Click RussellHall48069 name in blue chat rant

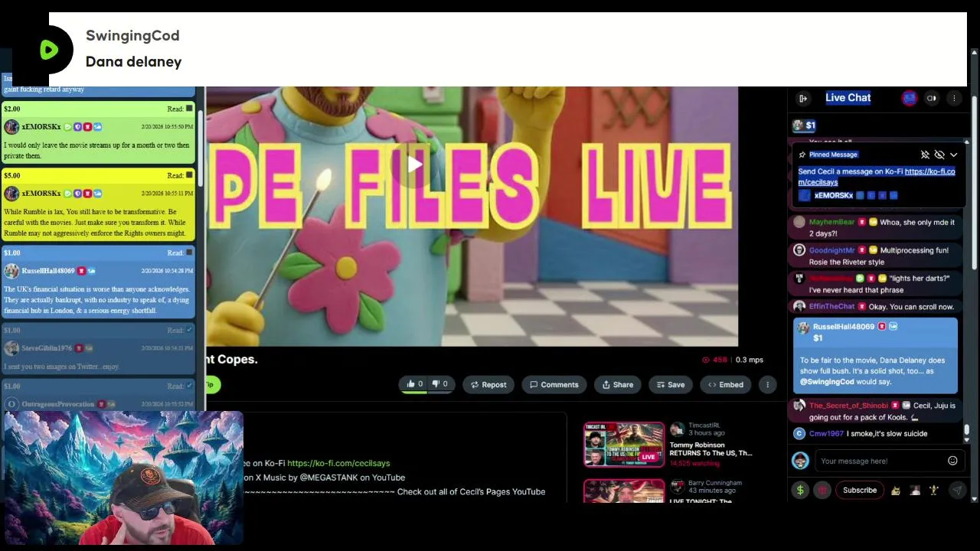click(843, 327)
